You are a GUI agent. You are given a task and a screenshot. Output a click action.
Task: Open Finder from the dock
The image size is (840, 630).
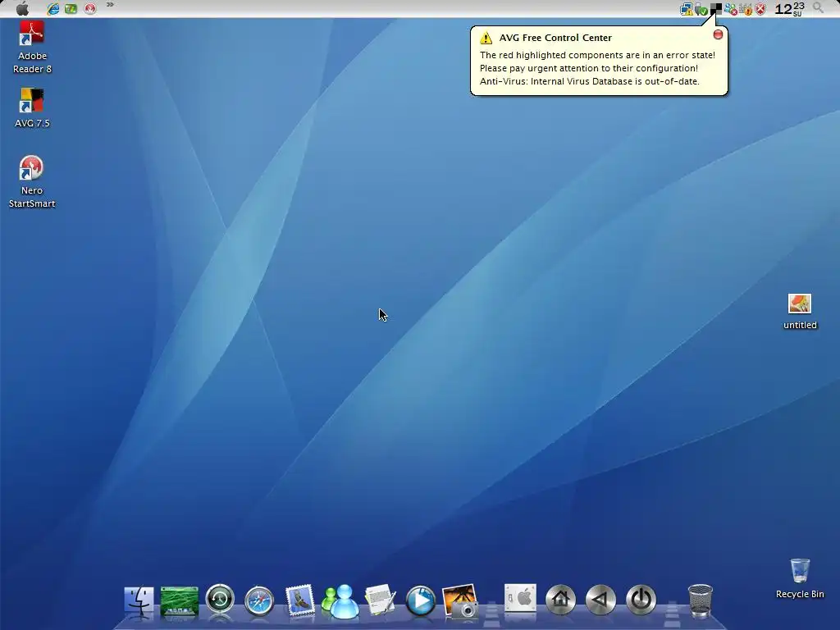(139, 601)
